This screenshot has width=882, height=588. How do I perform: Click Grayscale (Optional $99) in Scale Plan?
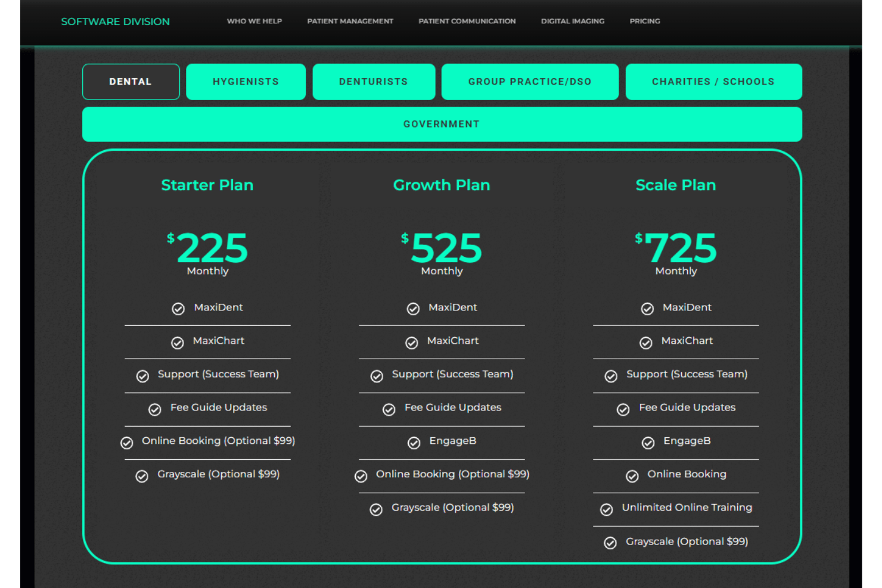687,542
